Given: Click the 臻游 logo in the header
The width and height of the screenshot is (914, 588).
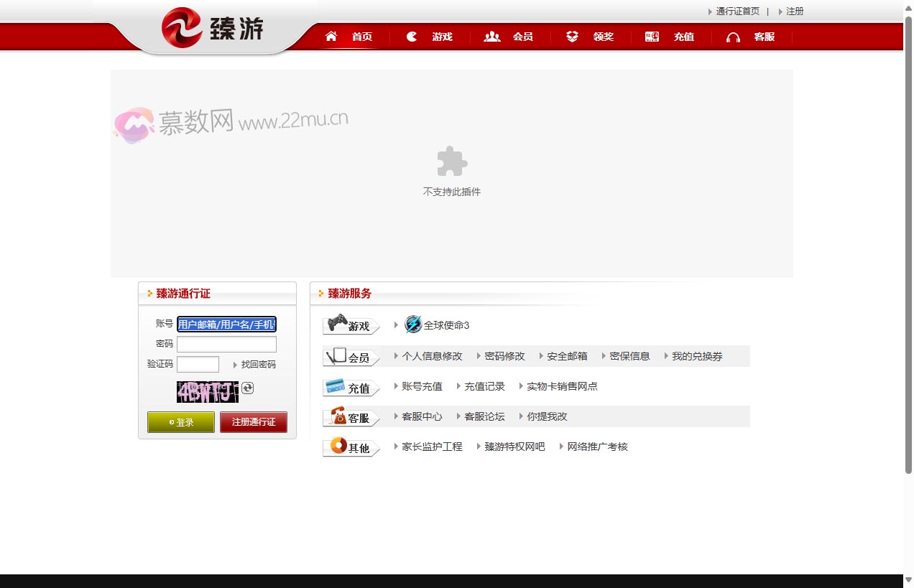Looking at the screenshot, I should click(x=213, y=29).
